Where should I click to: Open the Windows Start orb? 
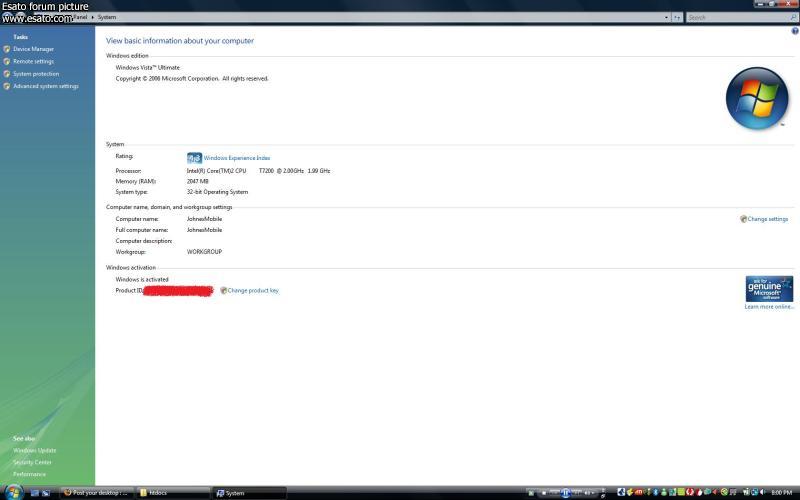tap(13, 492)
